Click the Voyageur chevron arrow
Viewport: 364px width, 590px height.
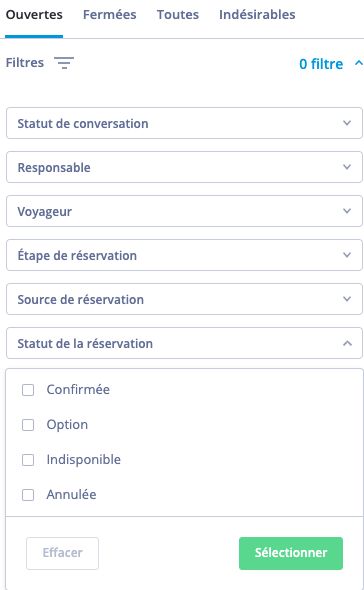[x=347, y=211]
